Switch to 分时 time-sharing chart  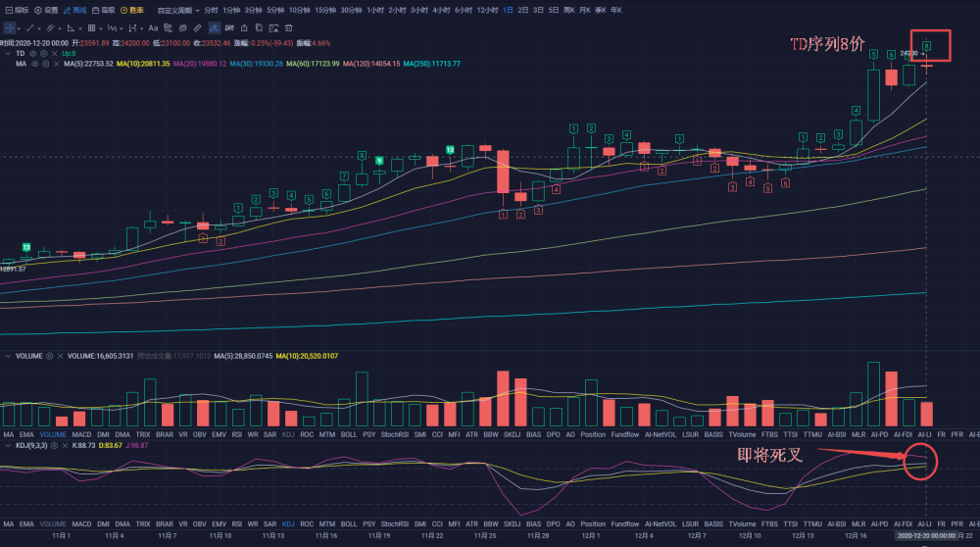pos(211,10)
